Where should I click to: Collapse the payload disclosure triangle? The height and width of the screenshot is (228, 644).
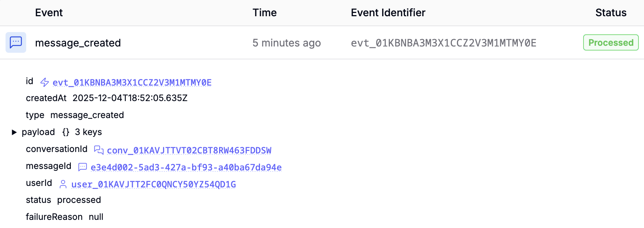point(14,132)
